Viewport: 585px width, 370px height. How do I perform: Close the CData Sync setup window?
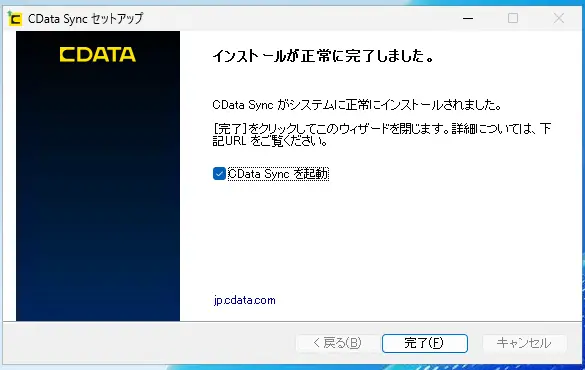[559, 18]
